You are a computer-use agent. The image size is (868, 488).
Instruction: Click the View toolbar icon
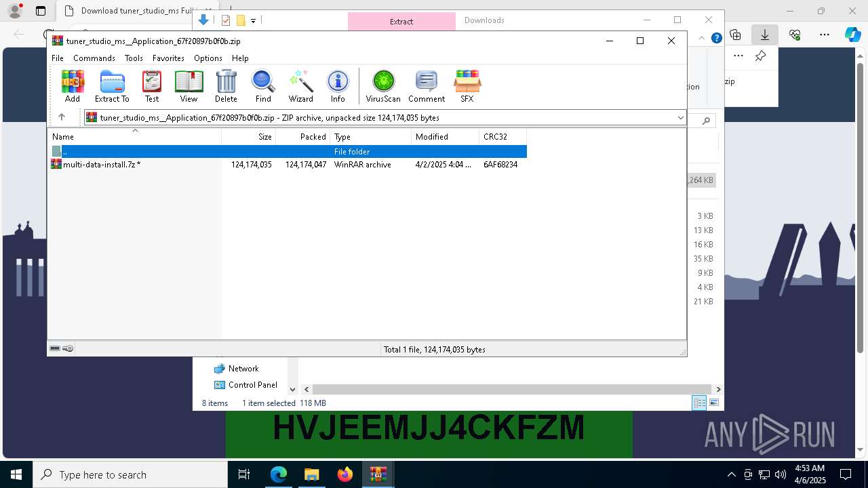pyautogui.click(x=189, y=86)
